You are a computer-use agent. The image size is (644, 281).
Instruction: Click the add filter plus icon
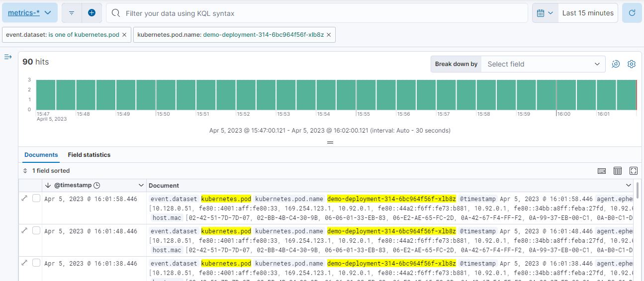(x=92, y=13)
